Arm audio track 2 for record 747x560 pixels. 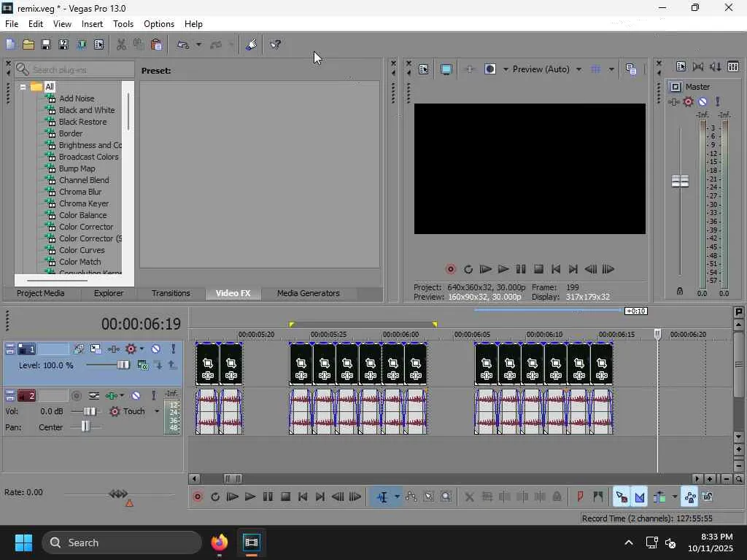[76, 396]
